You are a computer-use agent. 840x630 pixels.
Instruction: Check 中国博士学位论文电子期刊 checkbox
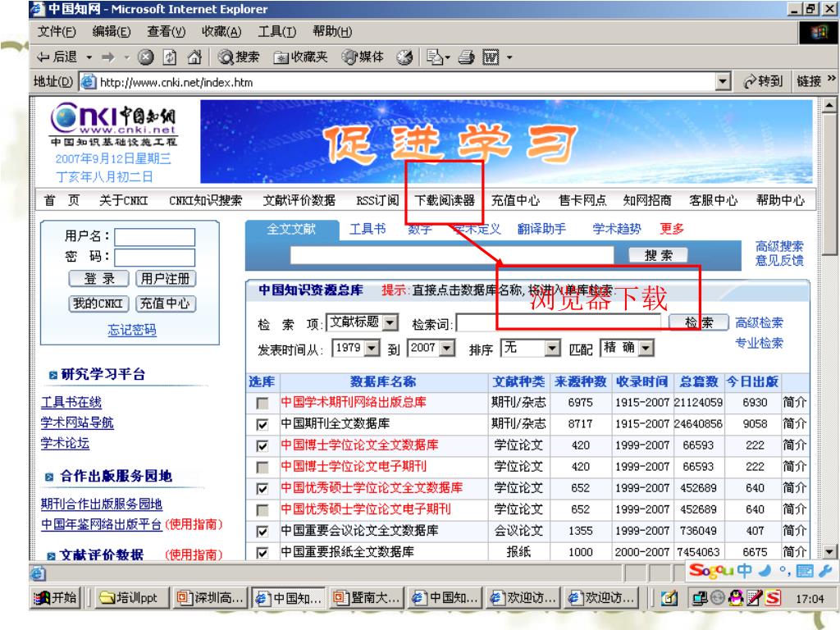pyautogui.click(x=262, y=467)
